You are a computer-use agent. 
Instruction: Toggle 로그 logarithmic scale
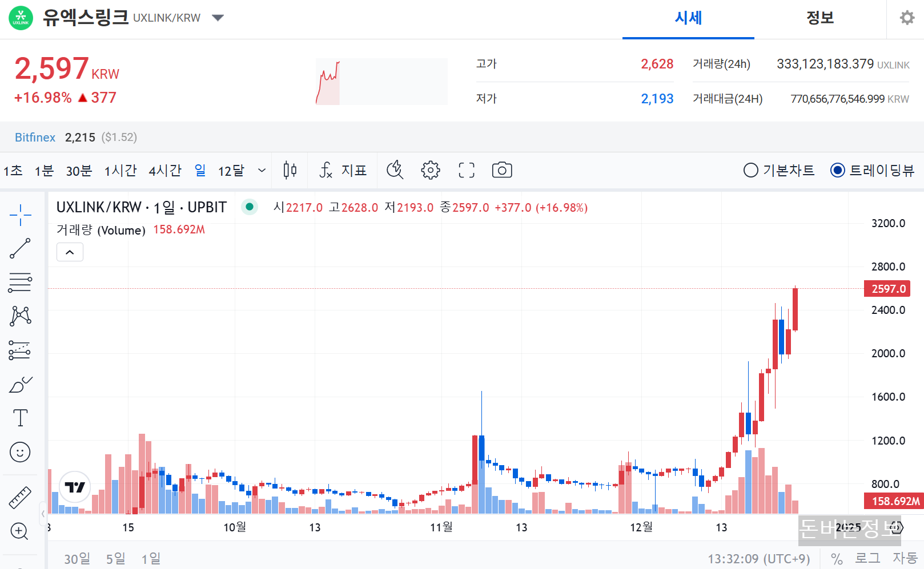click(867, 558)
